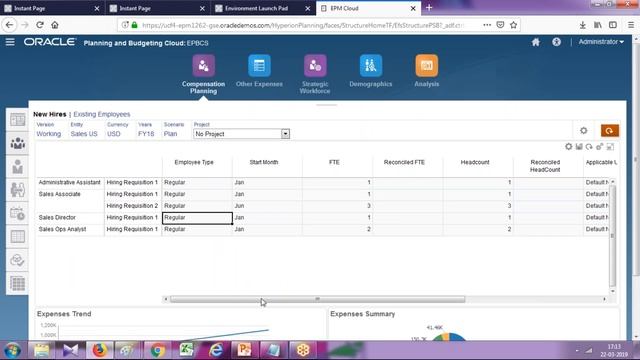Click the grid's vertical scrollbar
Viewport: 640px width, 360px height.
[612, 235]
